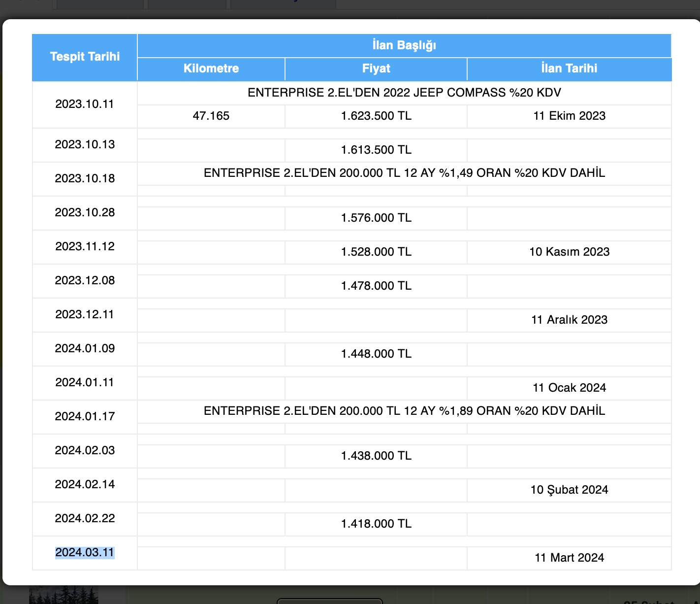The height and width of the screenshot is (604, 700).
Task: Click the 1.448.000 TL price
Action: (x=376, y=354)
